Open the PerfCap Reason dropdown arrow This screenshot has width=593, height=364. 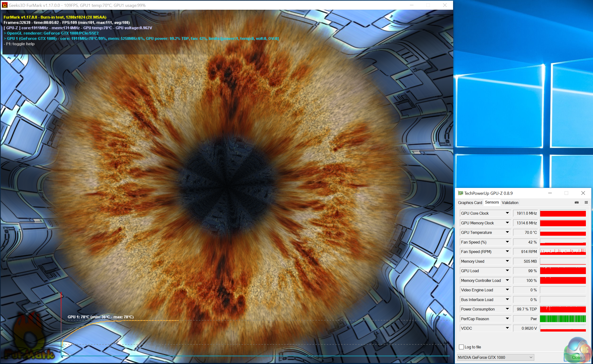pyautogui.click(x=507, y=319)
